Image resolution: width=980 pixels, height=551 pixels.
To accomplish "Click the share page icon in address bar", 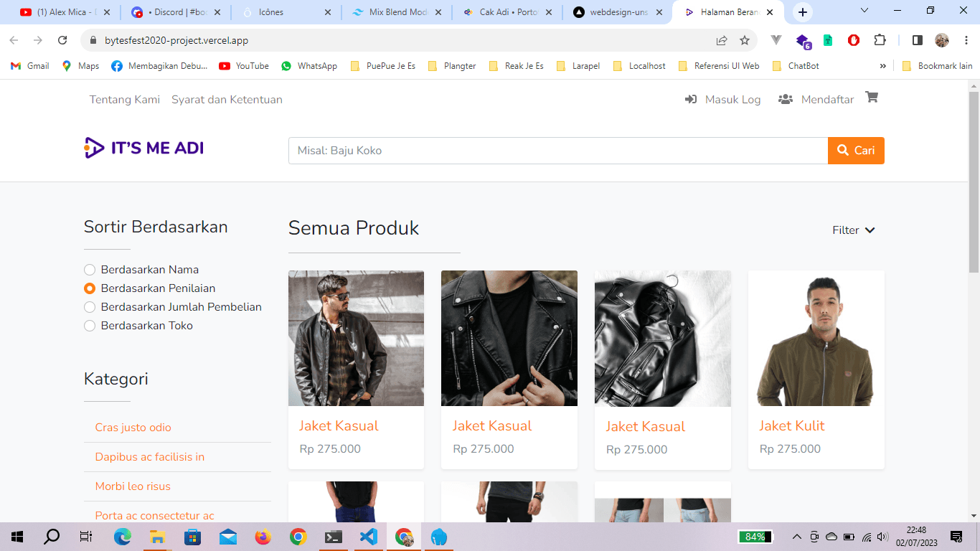I will pyautogui.click(x=722, y=40).
